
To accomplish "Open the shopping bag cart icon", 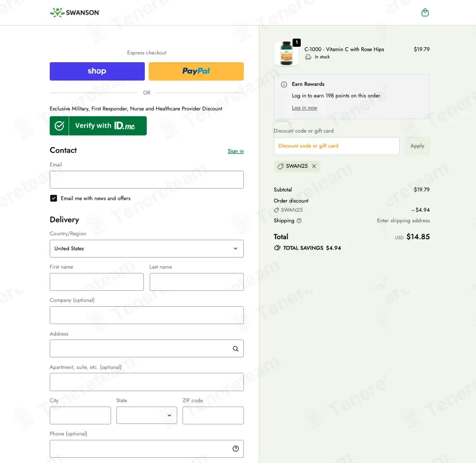I will (x=425, y=13).
